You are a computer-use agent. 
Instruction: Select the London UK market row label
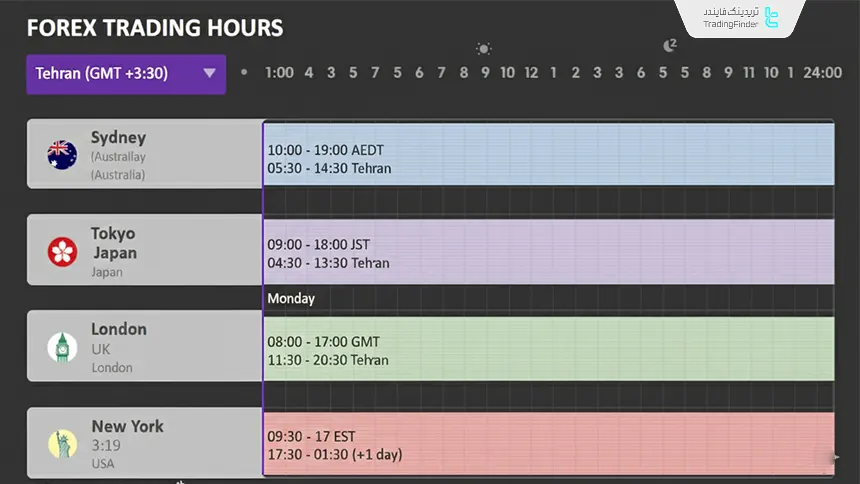pyautogui.click(x=118, y=330)
